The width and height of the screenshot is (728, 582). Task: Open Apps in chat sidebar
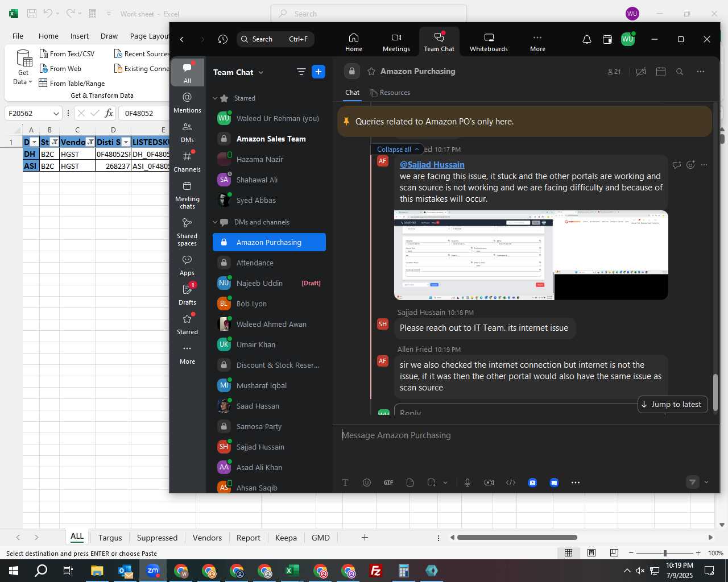click(187, 265)
